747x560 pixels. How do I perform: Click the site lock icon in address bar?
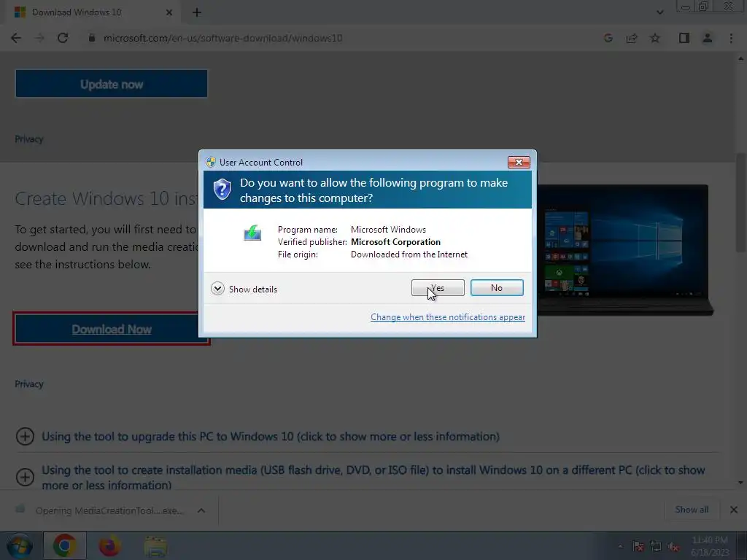[92, 38]
